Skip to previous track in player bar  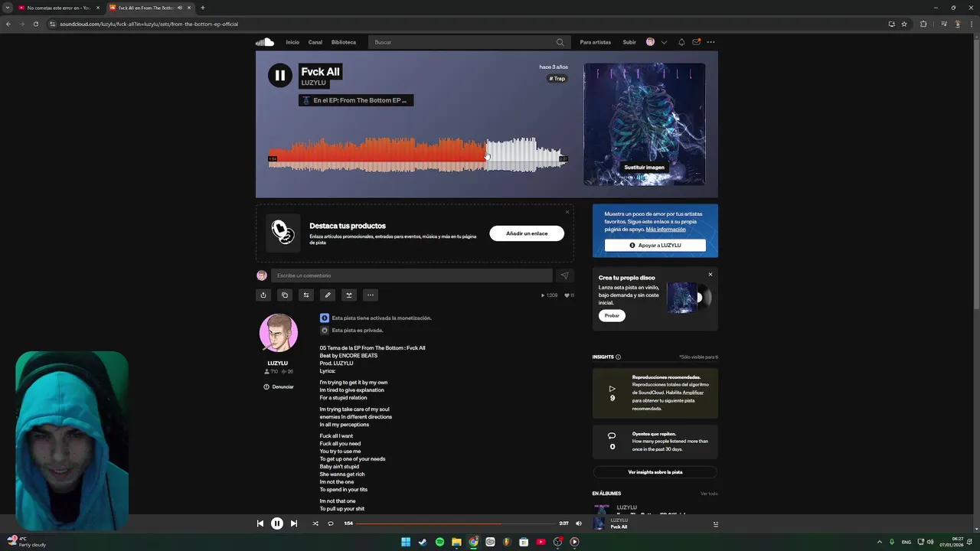tap(260, 523)
